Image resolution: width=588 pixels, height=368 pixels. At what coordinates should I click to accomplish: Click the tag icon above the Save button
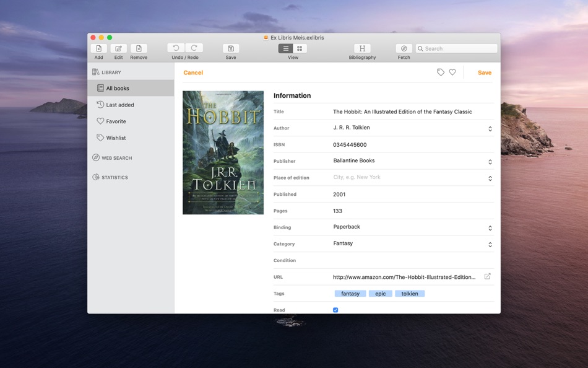tap(440, 72)
